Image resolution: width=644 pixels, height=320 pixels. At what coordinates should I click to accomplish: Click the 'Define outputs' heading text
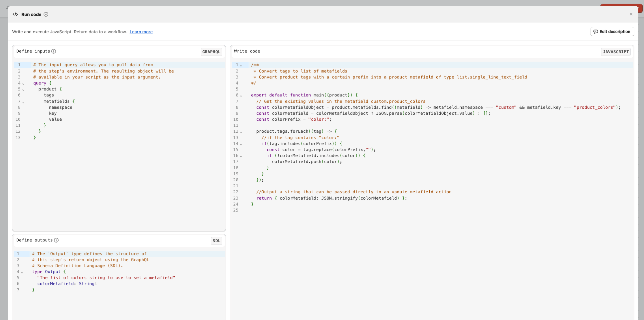35,240
